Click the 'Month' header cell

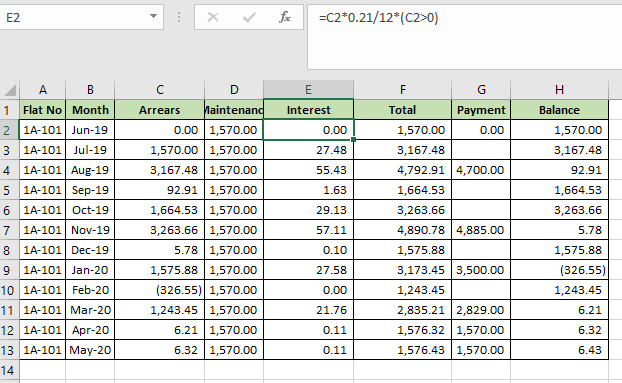90,110
